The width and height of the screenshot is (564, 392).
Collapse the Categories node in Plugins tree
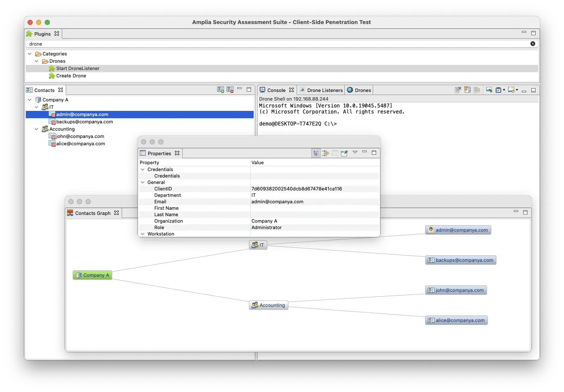pos(30,54)
